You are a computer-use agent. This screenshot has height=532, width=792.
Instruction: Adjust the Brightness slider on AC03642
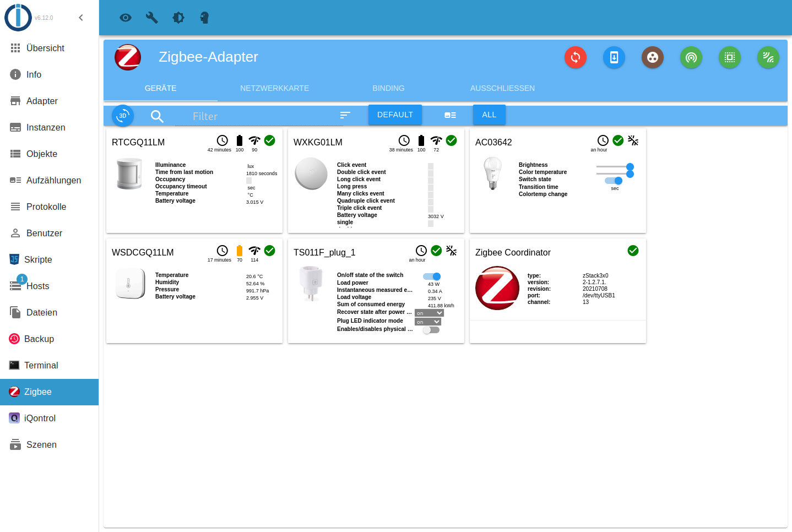click(615, 166)
